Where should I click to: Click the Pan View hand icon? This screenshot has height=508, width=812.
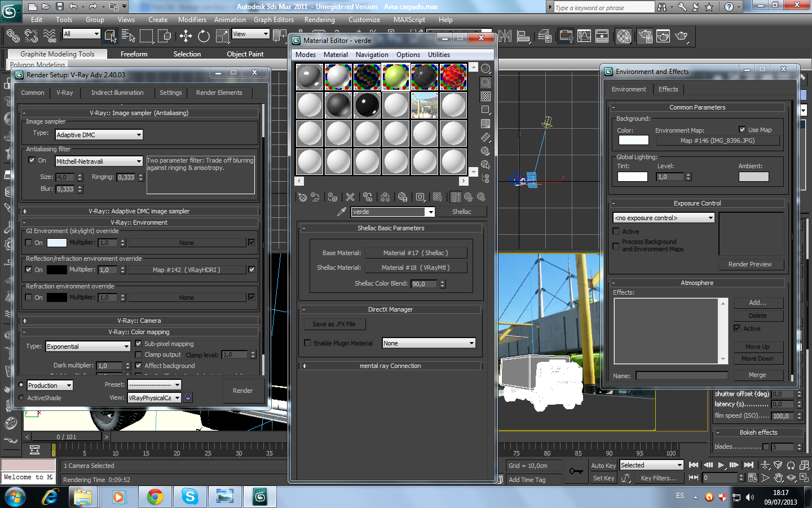[779, 478]
